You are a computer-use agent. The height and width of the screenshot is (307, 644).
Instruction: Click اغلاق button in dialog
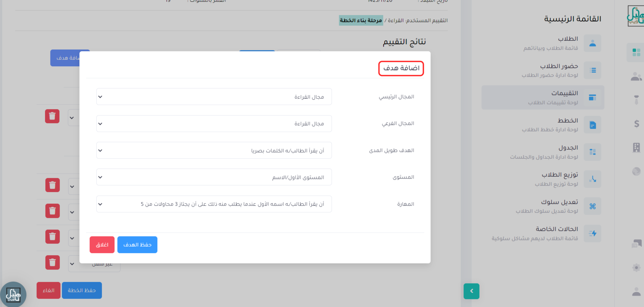102,245
